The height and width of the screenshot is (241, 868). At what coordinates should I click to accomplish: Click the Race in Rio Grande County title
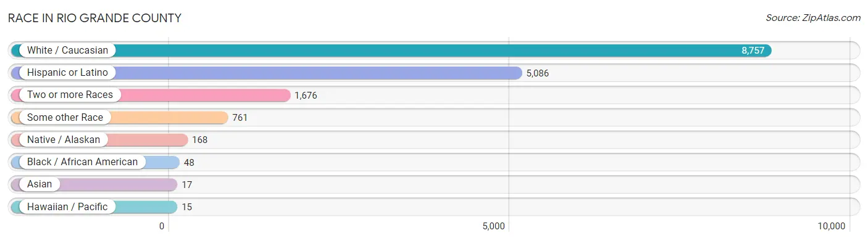tap(94, 18)
